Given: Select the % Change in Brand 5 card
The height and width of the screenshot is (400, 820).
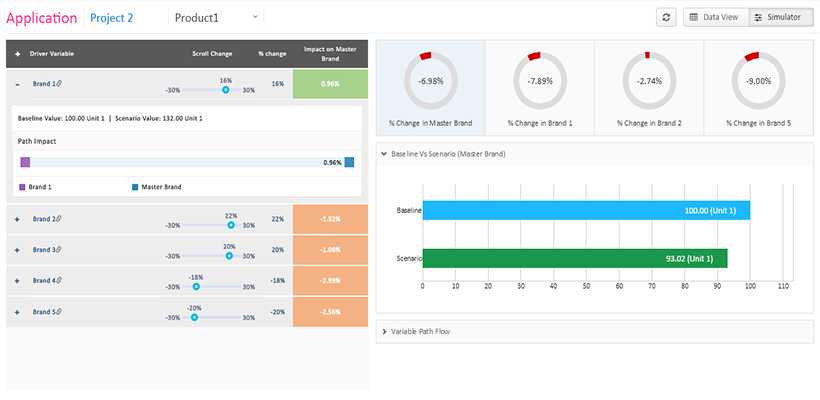Looking at the screenshot, I should click(758, 87).
